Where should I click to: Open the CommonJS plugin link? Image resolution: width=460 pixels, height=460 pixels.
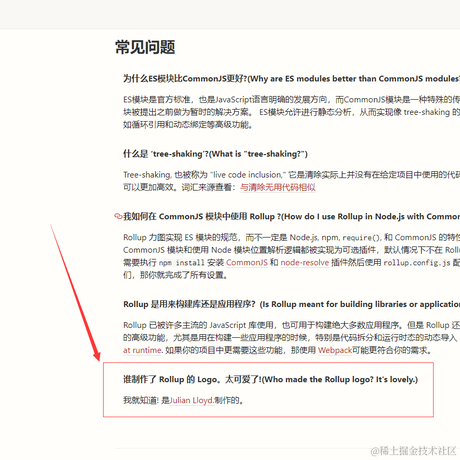(x=247, y=263)
